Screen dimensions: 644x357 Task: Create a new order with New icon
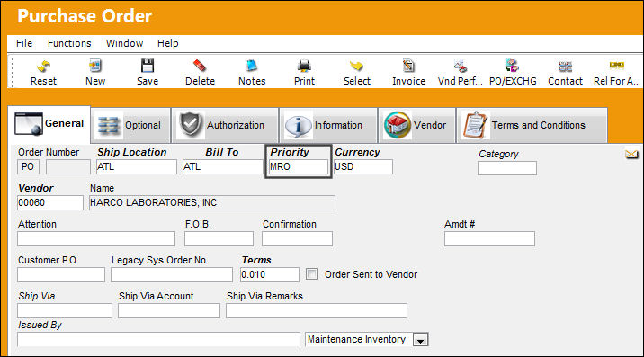point(95,66)
